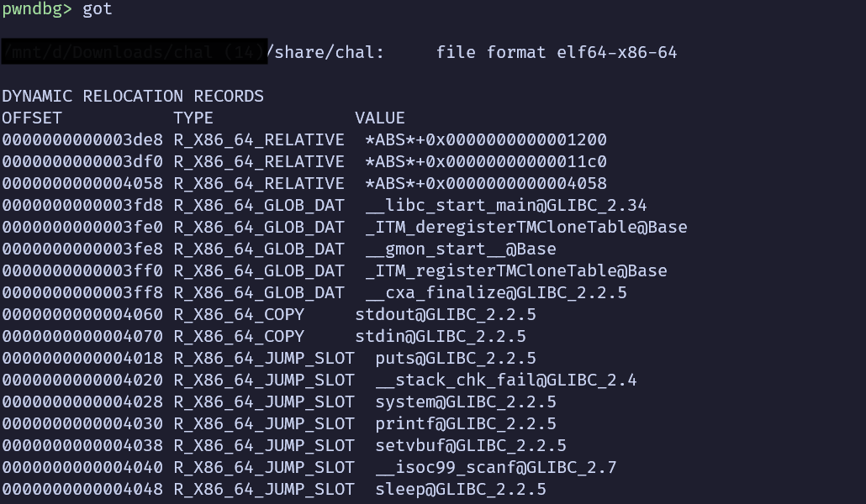Screen dimensions: 866x504
Task: Click the OFFSET column header
Action: point(32,118)
